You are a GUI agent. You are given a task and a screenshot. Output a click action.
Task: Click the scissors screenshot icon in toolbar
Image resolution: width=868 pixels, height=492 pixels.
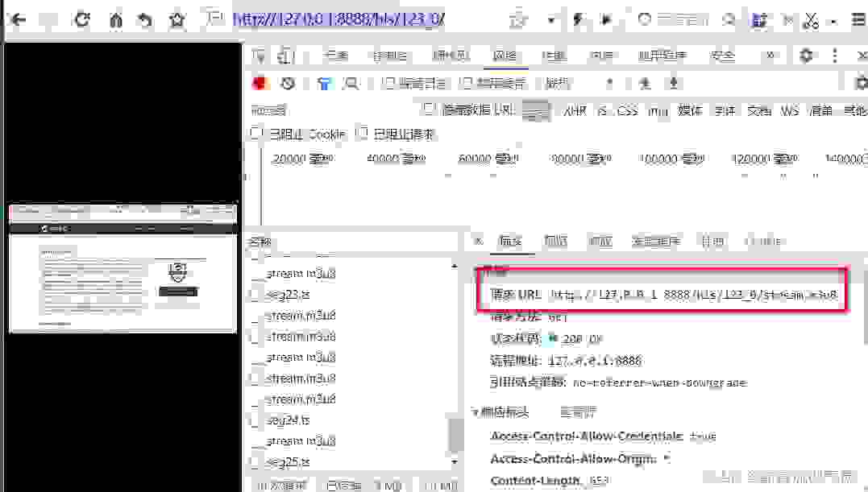(811, 20)
